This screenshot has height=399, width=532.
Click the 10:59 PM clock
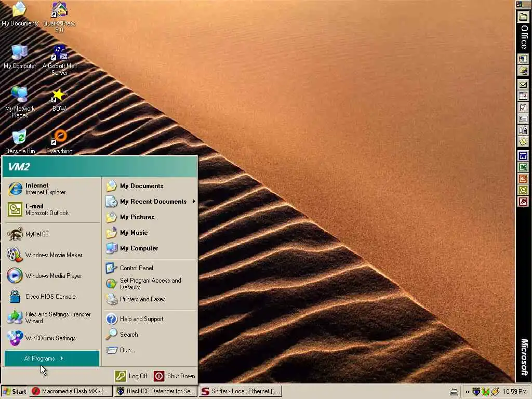[514, 392]
